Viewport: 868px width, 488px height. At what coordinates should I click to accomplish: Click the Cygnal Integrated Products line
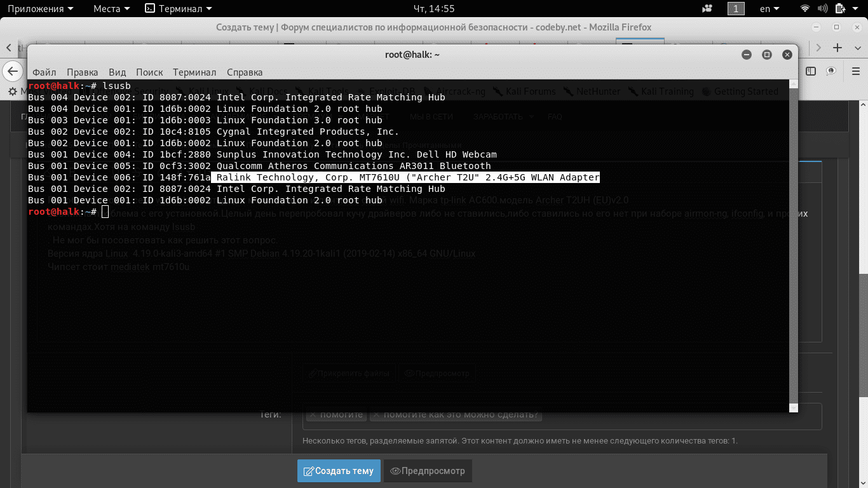(214, 132)
